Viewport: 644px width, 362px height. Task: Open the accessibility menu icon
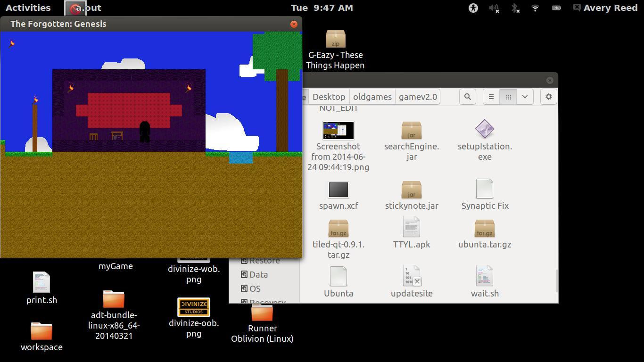(x=473, y=8)
